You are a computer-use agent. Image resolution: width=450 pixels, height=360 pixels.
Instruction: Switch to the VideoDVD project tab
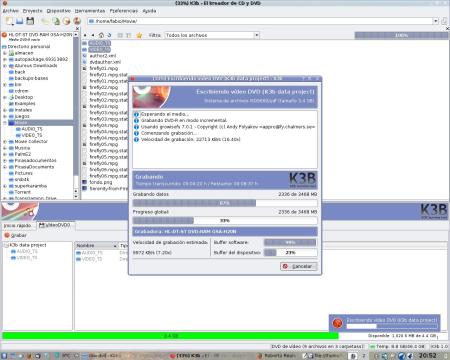click(x=55, y=225)
